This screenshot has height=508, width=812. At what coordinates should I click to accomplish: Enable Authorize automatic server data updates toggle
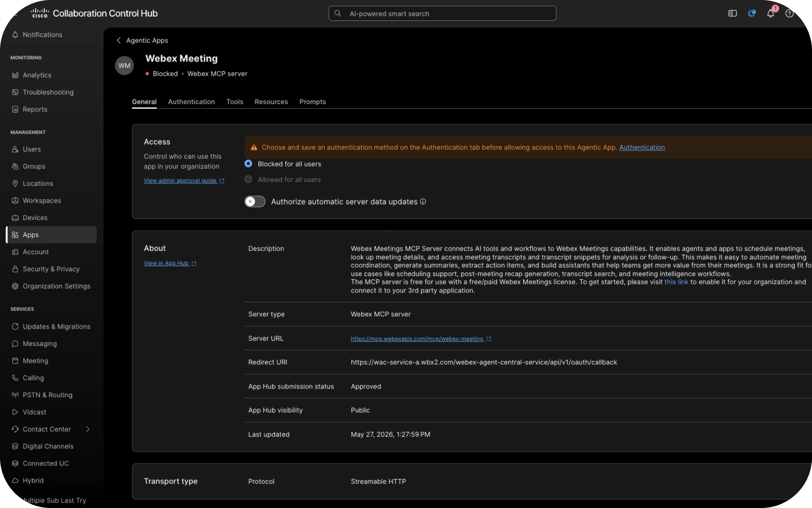pyautogui.click(x=255, y=202)
